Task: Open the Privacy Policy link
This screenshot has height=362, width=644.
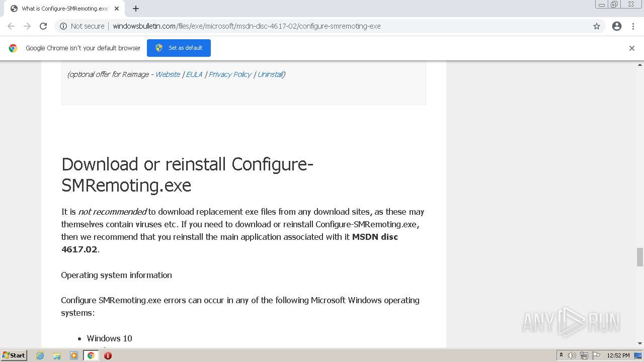Action: tap(230, 74)
